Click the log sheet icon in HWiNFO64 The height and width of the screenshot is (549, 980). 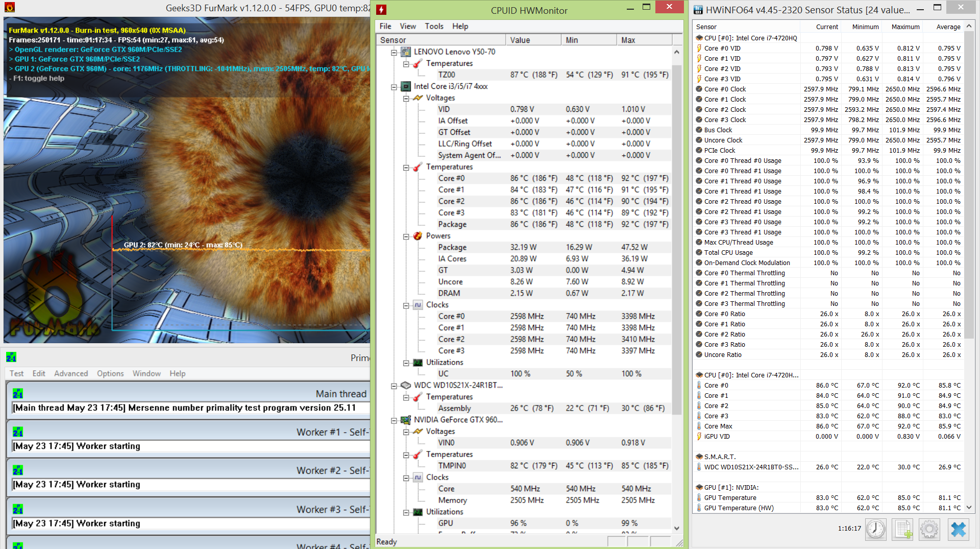(902, 529)
